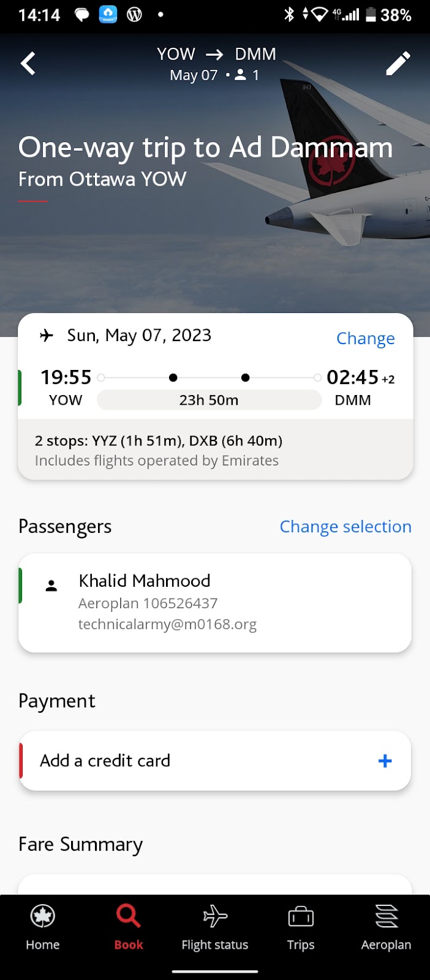Tap the first stop dot on flight timeline
The image size is (430, 980).
(173, 378)
